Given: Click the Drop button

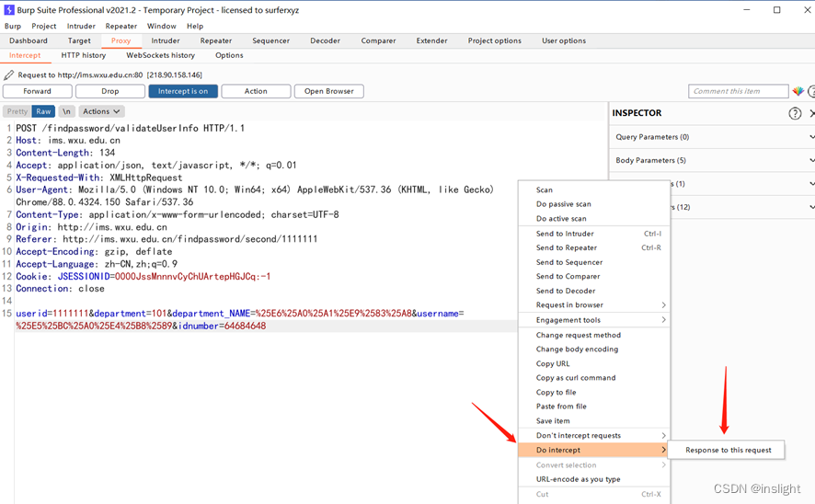Looking at the screenshot, I should tap(110, 91).
